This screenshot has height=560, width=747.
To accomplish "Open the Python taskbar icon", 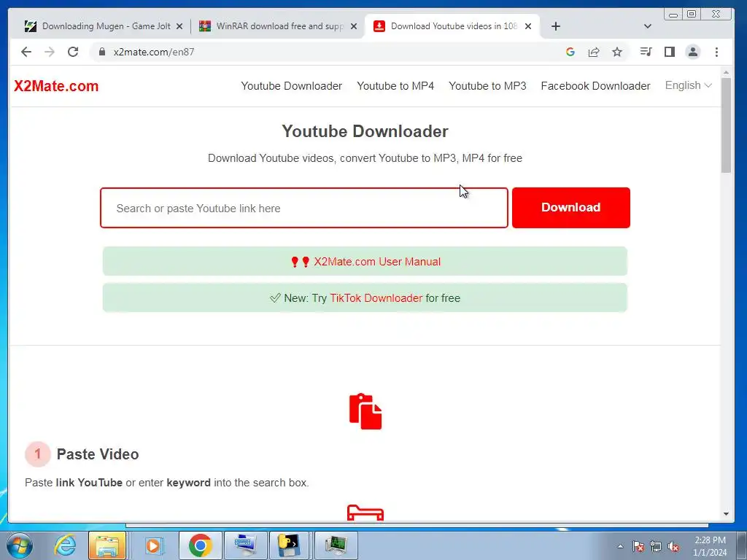I will (290, 545).
